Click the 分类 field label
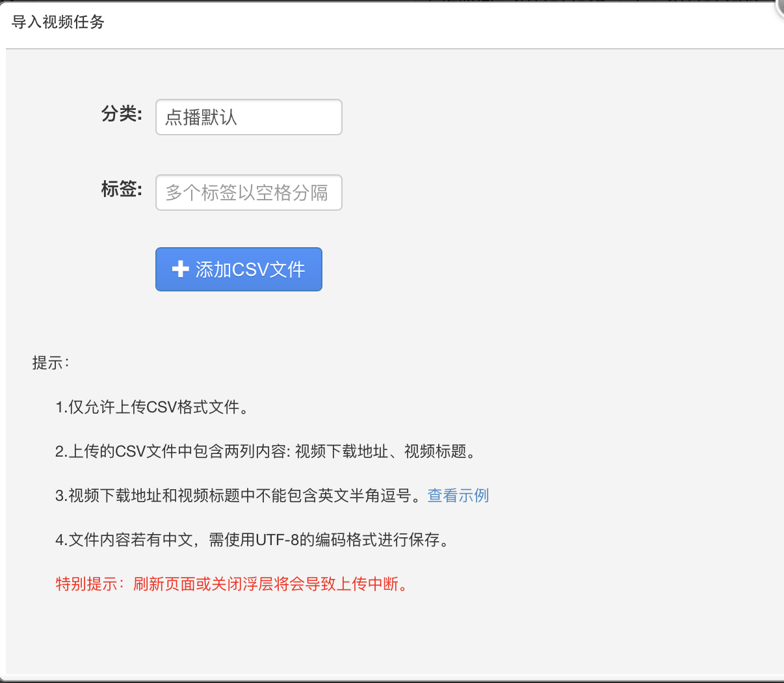 [x=122, y=114]
